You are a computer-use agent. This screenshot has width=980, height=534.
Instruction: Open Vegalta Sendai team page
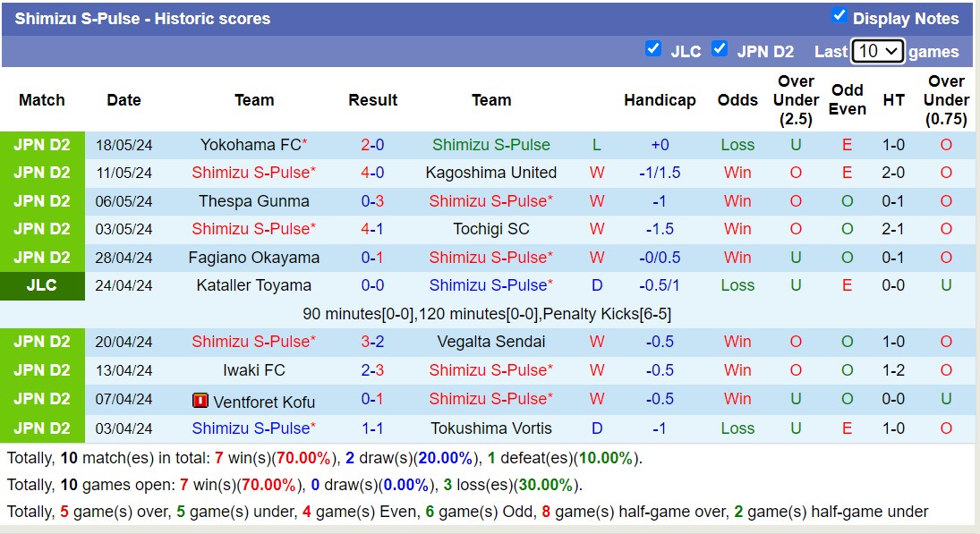490,342
